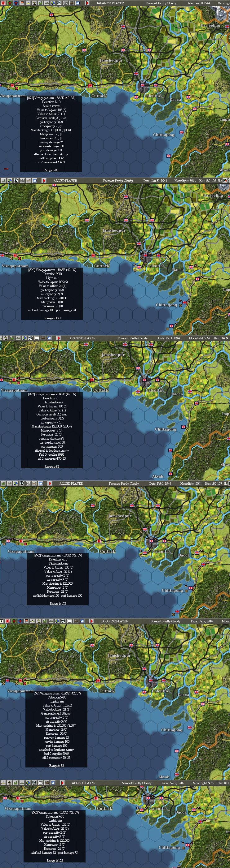Image resolution: width=230 pixels, height=868 pixels.
Task: Click the red arrow beside JAPANESE PLAYER, Feb 1
Action: (x=58, y=338)
